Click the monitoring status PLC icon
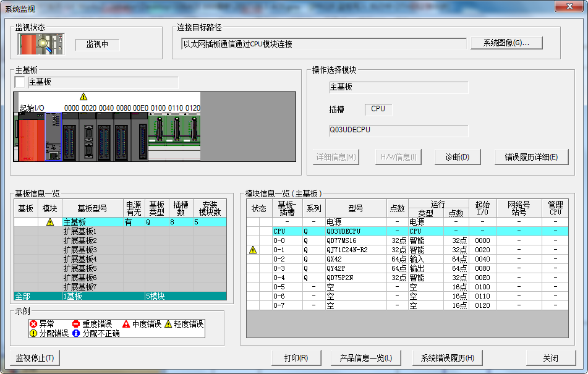This screenshot has height=374, width=588. click(x=39, y=45)
